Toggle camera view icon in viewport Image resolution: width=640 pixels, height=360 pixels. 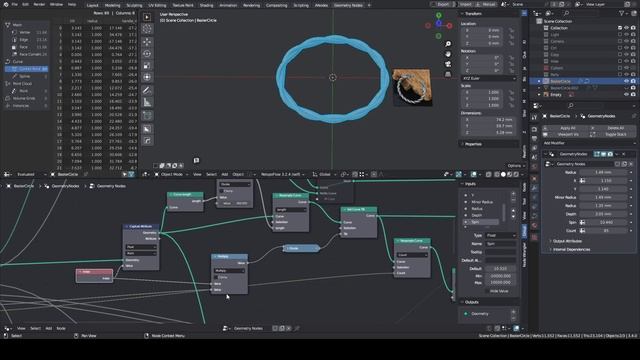(x=448, y=64)
